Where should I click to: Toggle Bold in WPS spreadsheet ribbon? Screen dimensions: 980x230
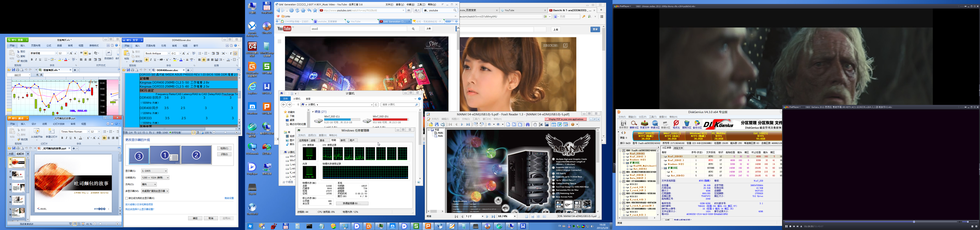tap(32, 59)
